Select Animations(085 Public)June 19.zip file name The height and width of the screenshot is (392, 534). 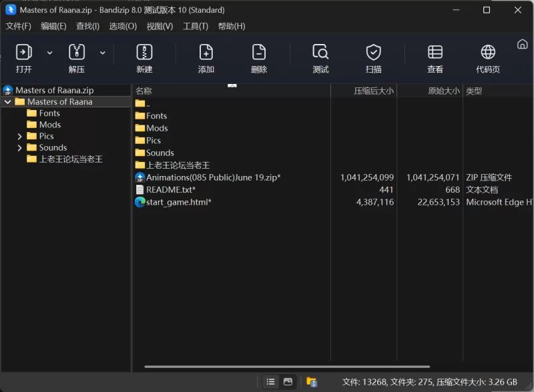[213, 177]
